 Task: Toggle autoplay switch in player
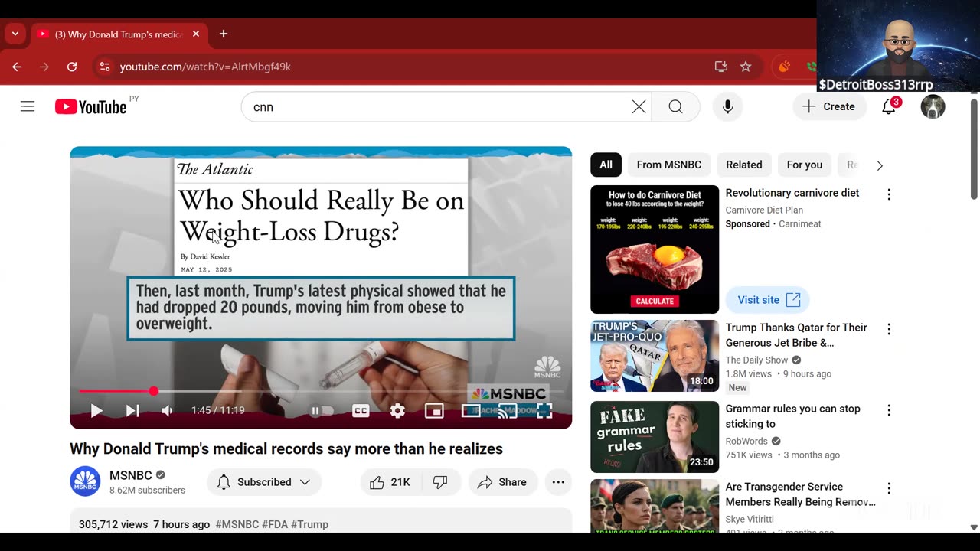tap(321, 411)
